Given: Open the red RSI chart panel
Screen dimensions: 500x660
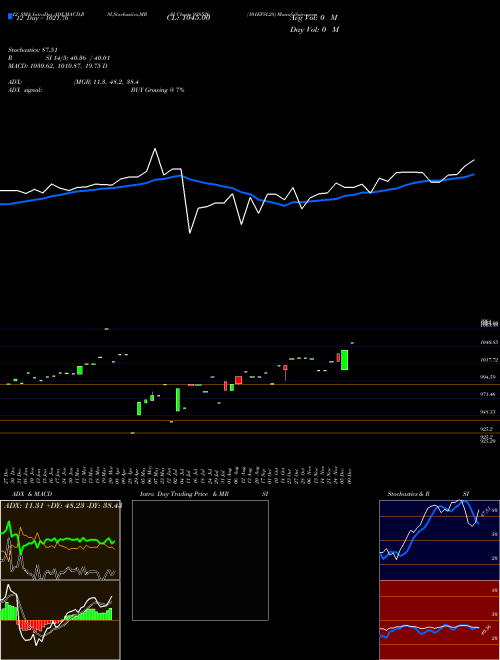Looking at the screenshot, I should click(439, 620).
